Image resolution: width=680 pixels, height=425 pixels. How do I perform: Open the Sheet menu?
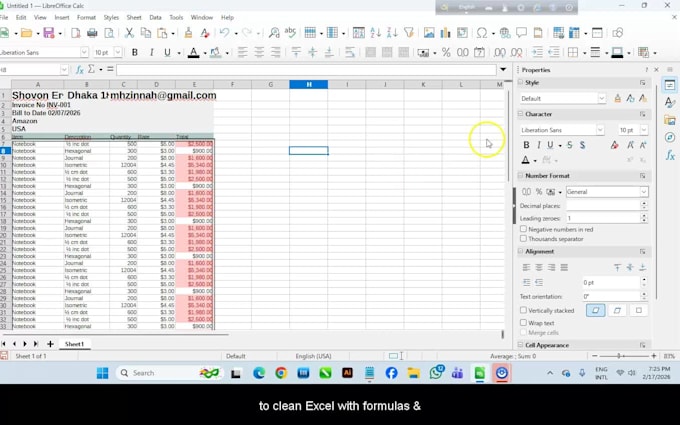[134, 17]
